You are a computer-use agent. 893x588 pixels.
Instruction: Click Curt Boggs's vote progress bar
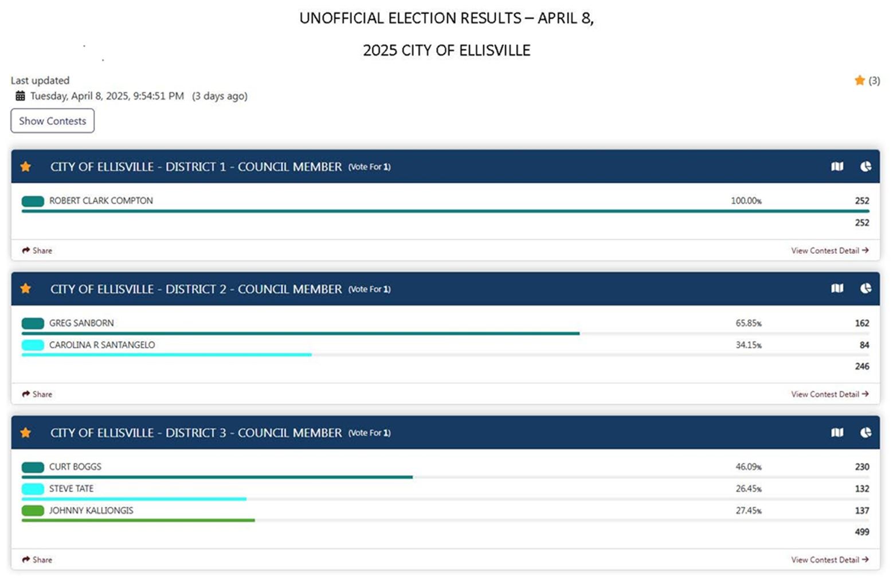(218, 476)
